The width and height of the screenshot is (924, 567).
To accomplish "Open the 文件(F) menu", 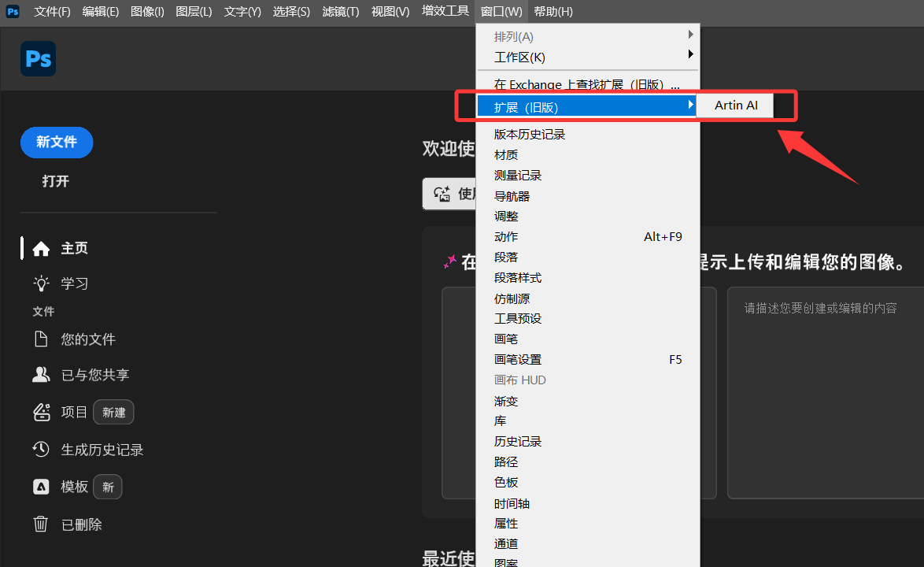I will [52, 11].
